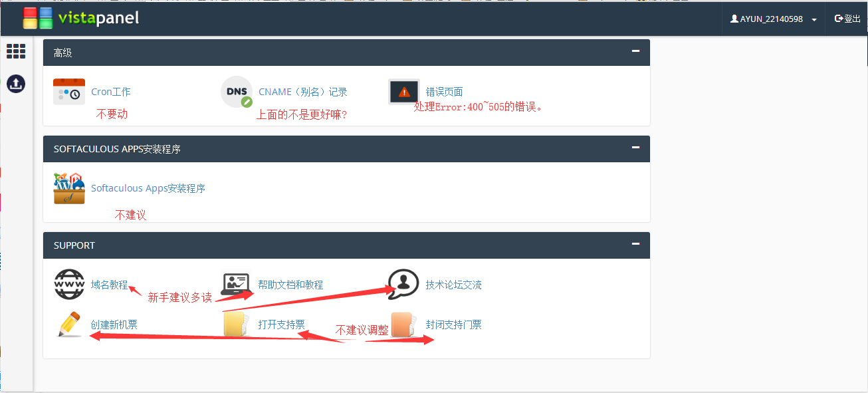Click the 技术论坛交流 chat bubble icon
Screen dimensions: 868x393
(404, 285)
